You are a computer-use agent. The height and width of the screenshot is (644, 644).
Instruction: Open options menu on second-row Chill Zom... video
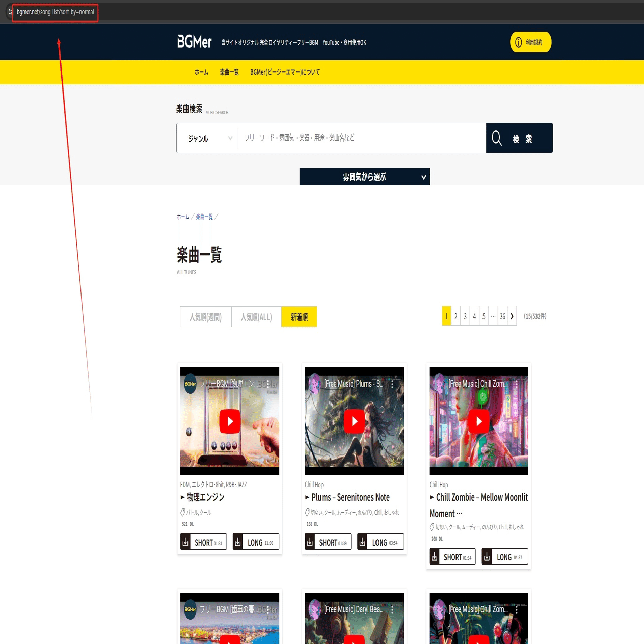(517, 610)
